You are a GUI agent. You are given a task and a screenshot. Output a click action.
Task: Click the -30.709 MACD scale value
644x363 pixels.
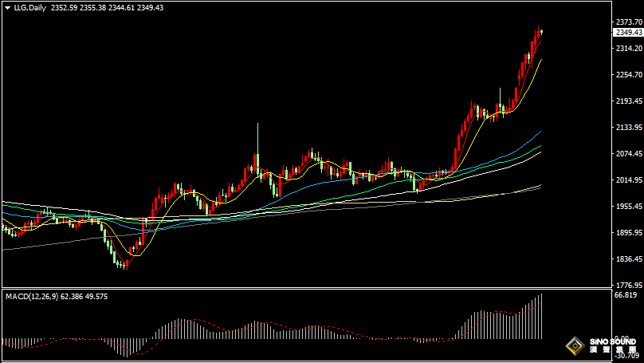pos(626,356)
